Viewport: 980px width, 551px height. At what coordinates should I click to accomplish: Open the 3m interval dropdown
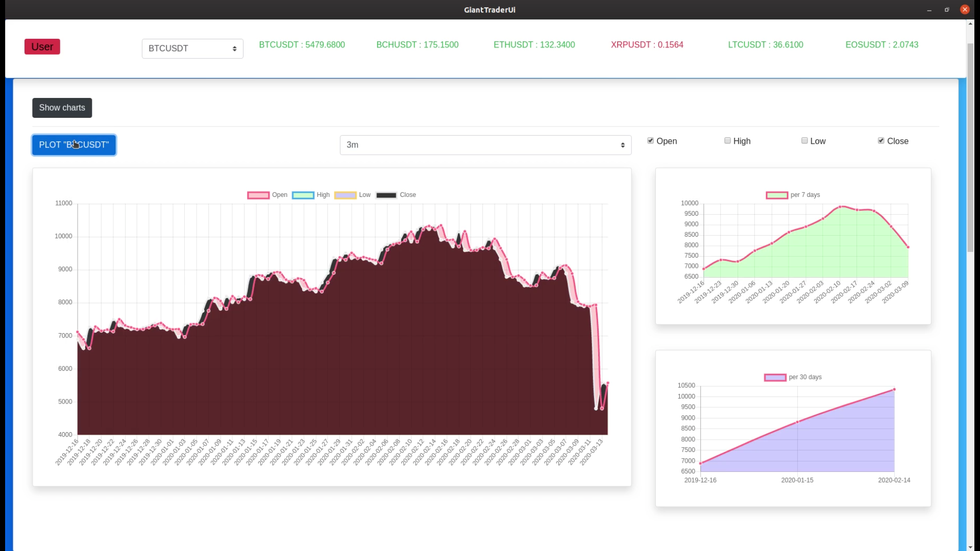point(485,145)
